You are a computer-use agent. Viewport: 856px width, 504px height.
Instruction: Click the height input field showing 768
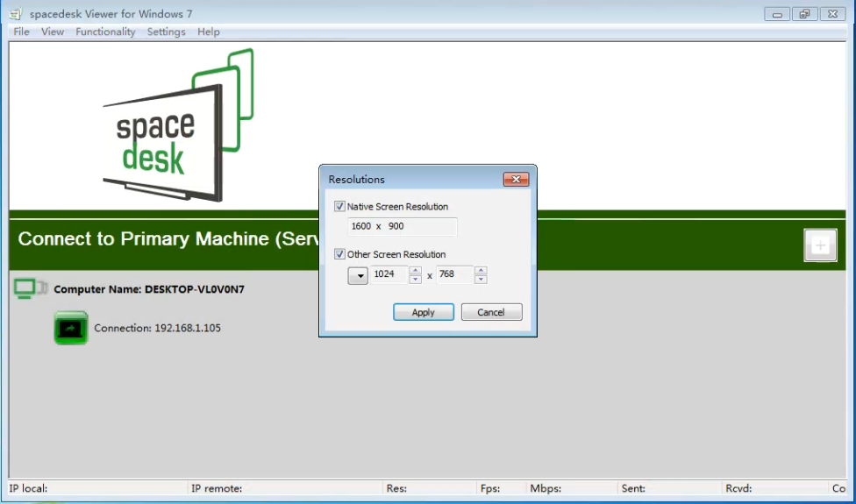coord(453,275)
